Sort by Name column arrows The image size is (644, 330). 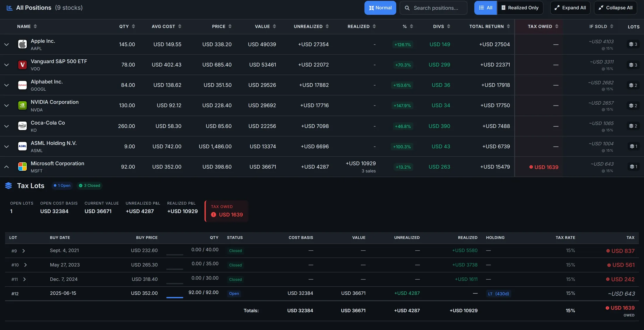[35, 26]
